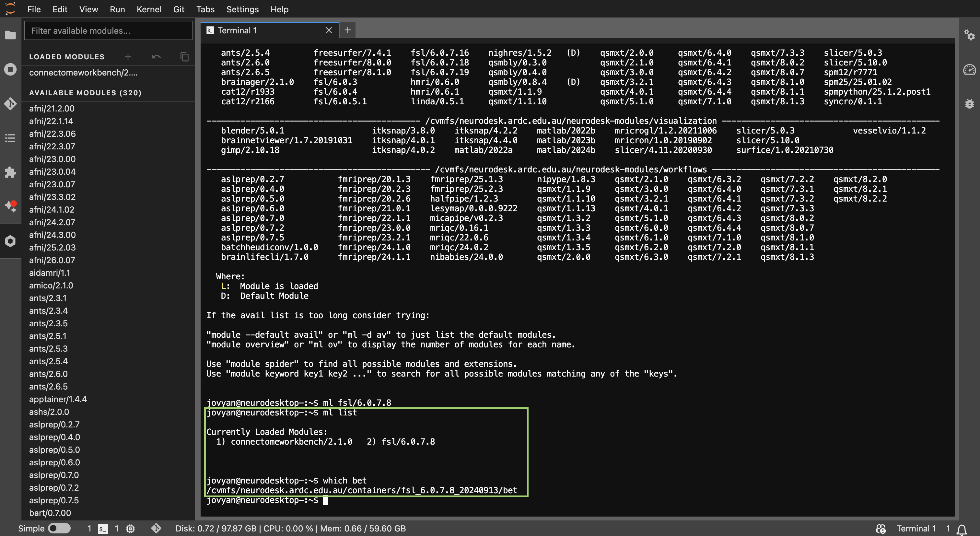Open a new launcher tab with plus
Screen dimensions: 980x536
[x=347, y=30]
